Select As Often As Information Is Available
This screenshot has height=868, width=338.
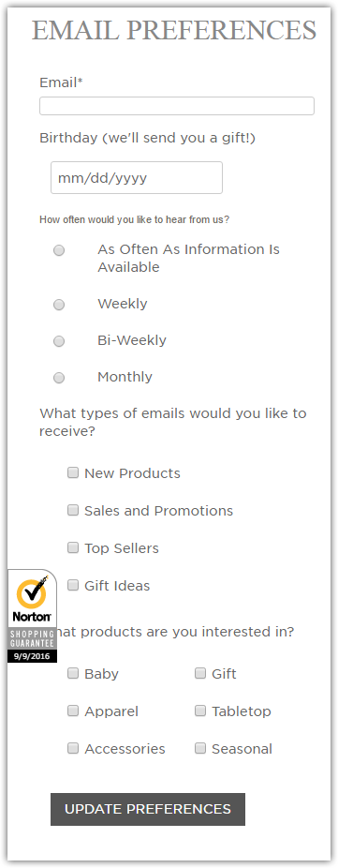(x=59, y=251)
